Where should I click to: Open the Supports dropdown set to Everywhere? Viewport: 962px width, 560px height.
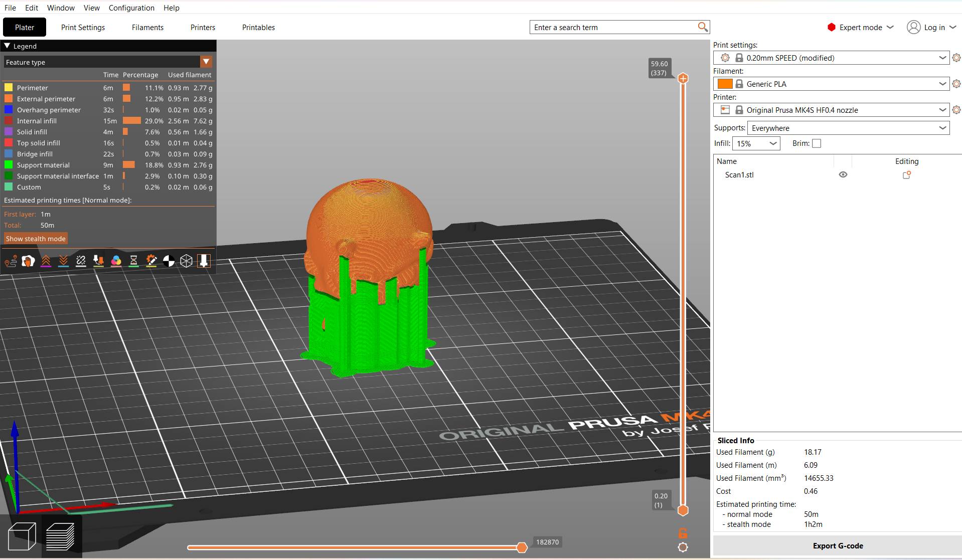(x=848, y=128)
